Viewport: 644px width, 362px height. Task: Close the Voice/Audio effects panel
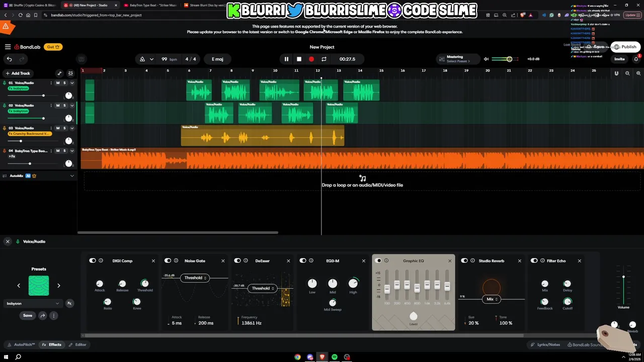(8, 242)
